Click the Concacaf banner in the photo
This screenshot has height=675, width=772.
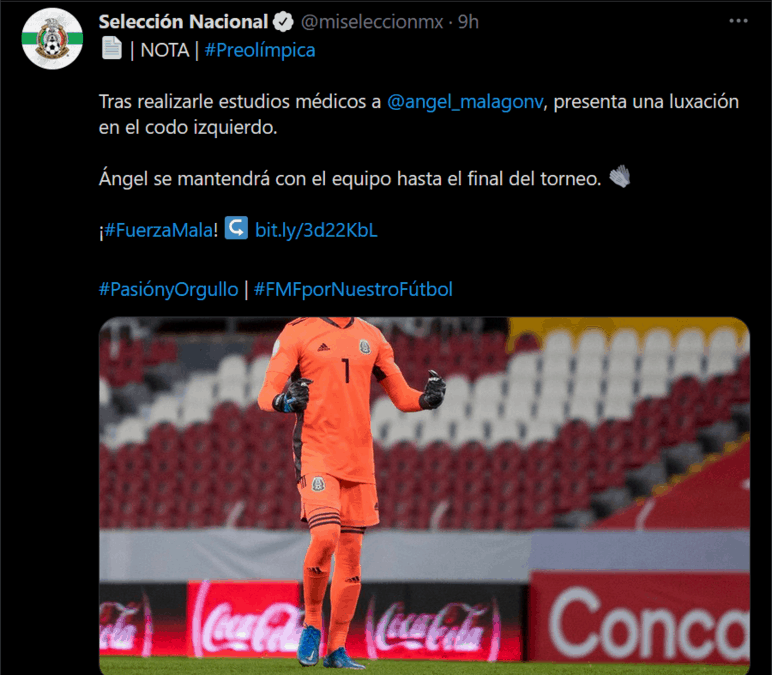pyautogui.click(x=639, y=617)
